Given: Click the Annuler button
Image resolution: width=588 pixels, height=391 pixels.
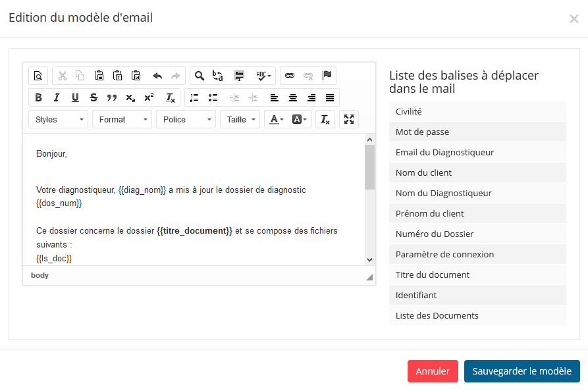Looking at the screenshot, I should (x=433, y=371).
